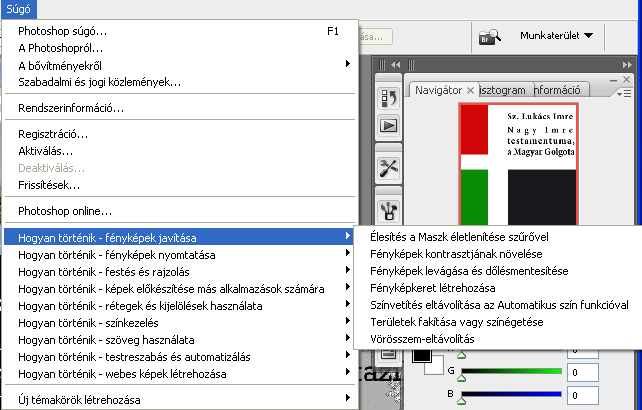Open the Színvetítés eltávolítása, Automatikus szín topic
Image resolution: width=642 pixels, height=410 pixels.
tap(498, 305)
